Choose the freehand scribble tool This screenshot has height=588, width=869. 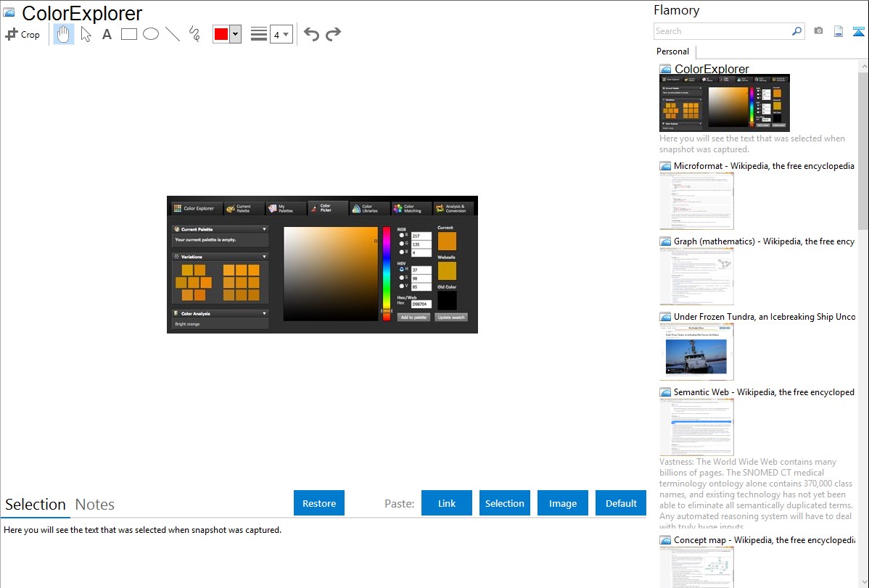[x=194, y=34]
